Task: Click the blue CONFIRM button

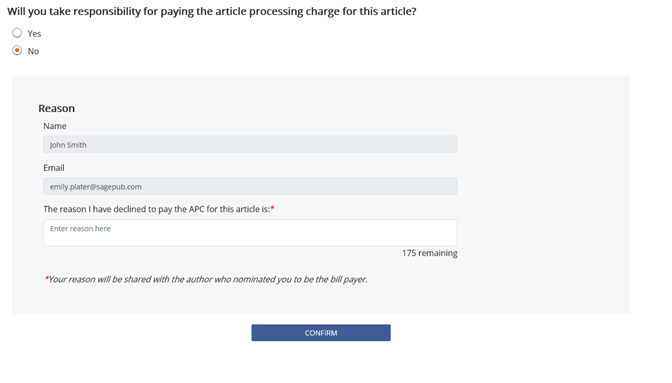Action: (321, 333)
